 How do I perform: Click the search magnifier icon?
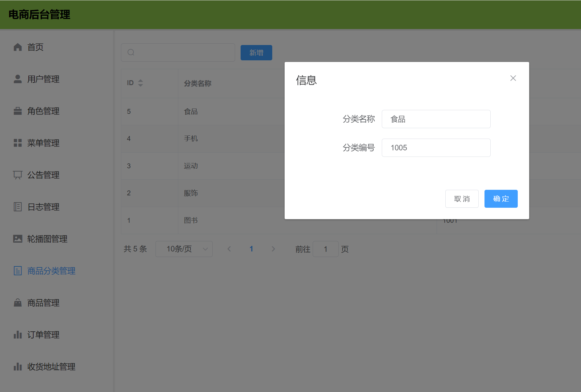click(x=131, y=53)
